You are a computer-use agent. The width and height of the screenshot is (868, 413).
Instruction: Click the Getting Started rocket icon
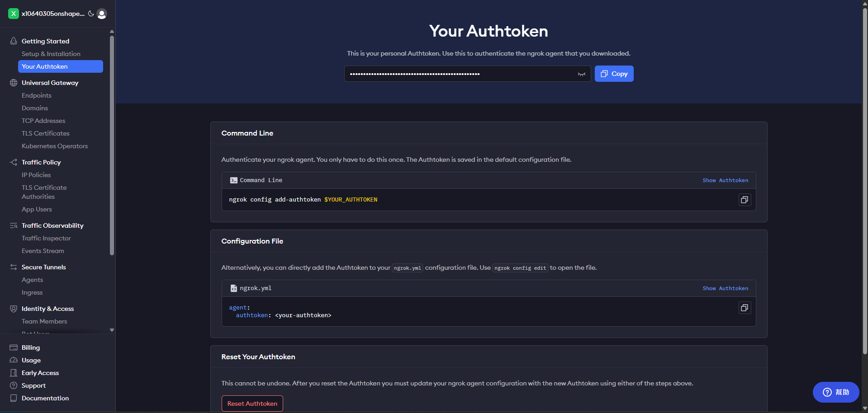pyautogui.click(x=14, y=41)
